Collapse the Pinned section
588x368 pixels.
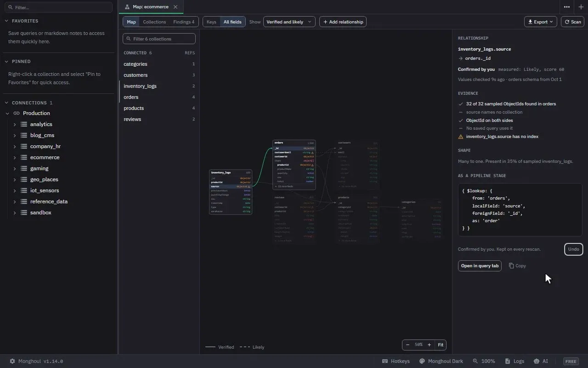pyautogui.click(x=7, y=62)
